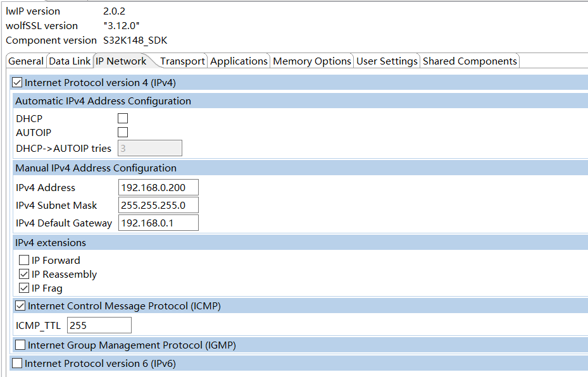The height and width of the screenshot is (377, 588).
Task: Open the General tab
Action: (x=26, y=61)
